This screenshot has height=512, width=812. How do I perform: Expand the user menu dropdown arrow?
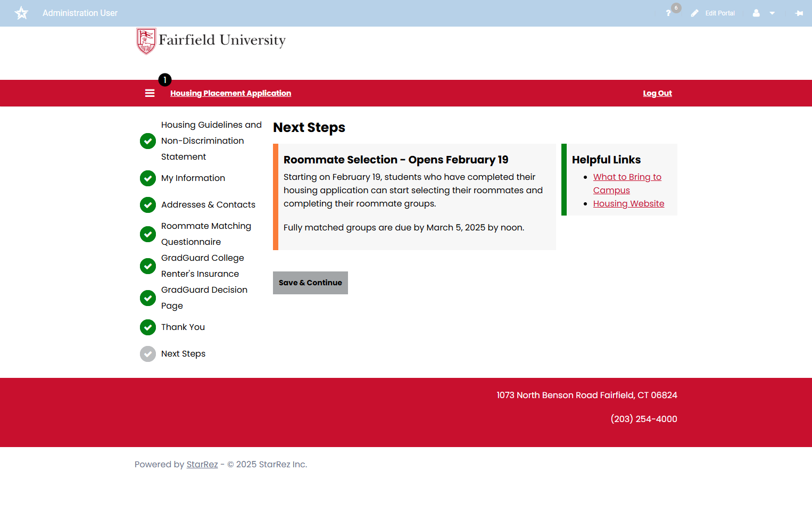[772, 13]
